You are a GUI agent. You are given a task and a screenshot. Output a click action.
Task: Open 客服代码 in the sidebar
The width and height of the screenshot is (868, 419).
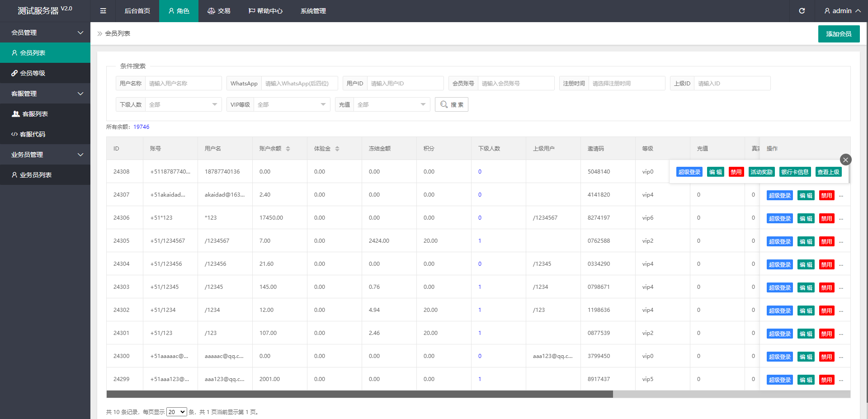(x=33, y=134)
